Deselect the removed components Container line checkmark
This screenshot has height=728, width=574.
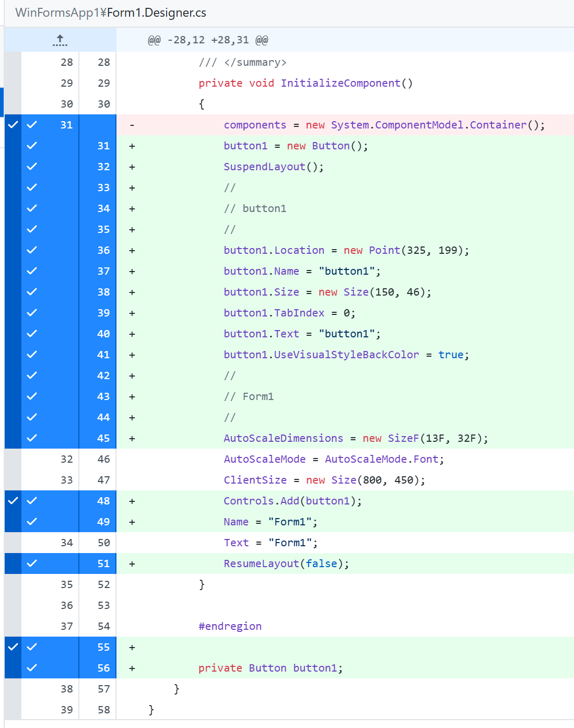click(32, 125)
